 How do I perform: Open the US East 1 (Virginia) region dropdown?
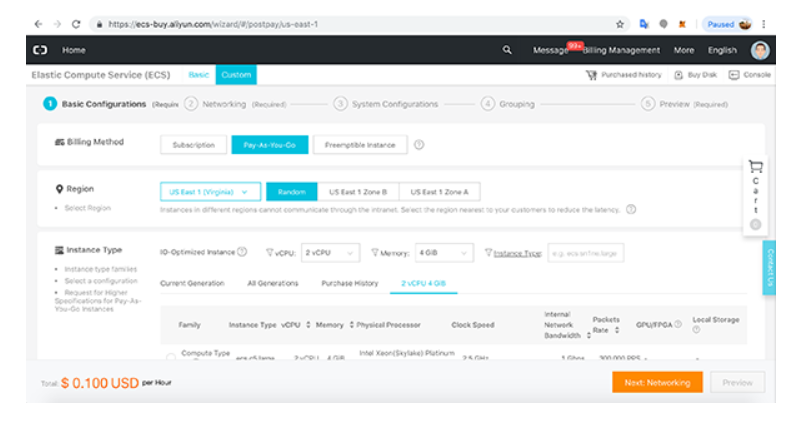click(210, 192)
